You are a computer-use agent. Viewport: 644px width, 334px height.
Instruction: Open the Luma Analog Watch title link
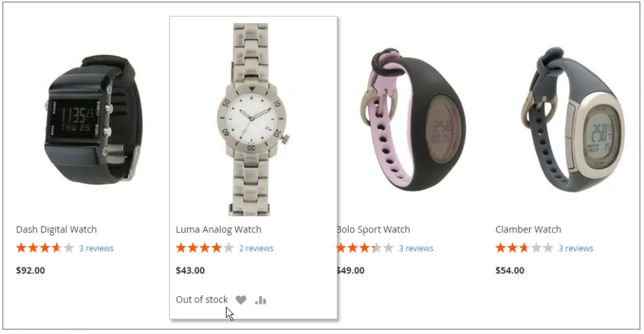tap(219, 230)
